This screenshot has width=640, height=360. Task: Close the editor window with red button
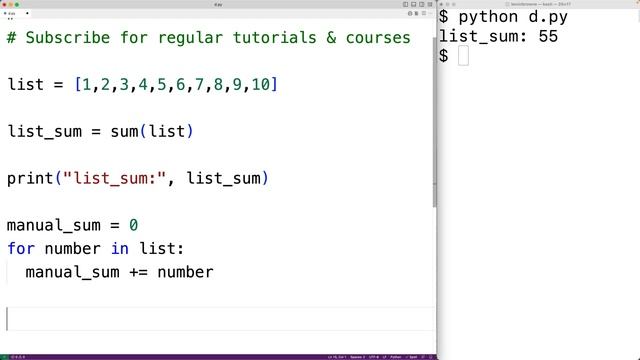(x=4, y=4)
